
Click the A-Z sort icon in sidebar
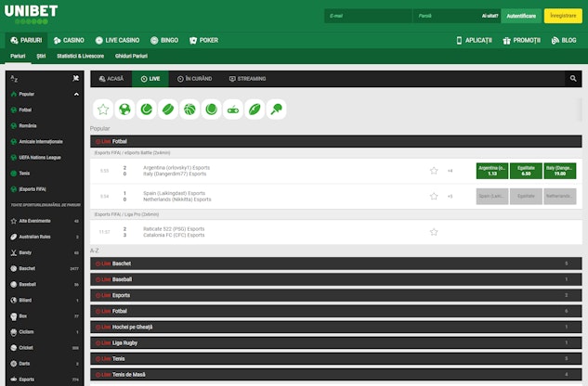14,78
